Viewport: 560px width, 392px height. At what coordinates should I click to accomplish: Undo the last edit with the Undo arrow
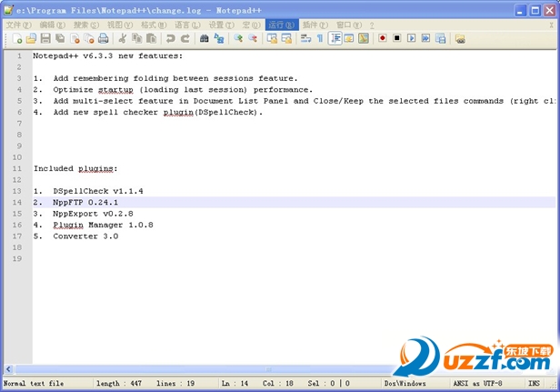[171, 38]
